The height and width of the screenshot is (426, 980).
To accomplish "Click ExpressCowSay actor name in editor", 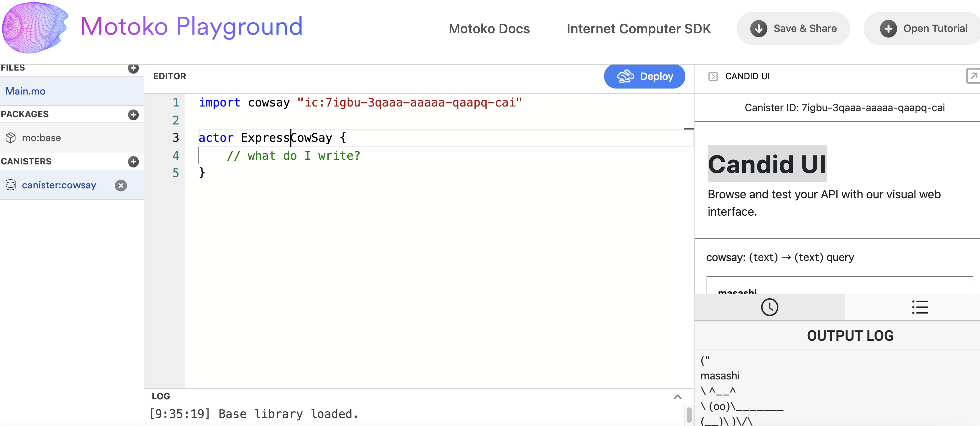I will [286, 138].
